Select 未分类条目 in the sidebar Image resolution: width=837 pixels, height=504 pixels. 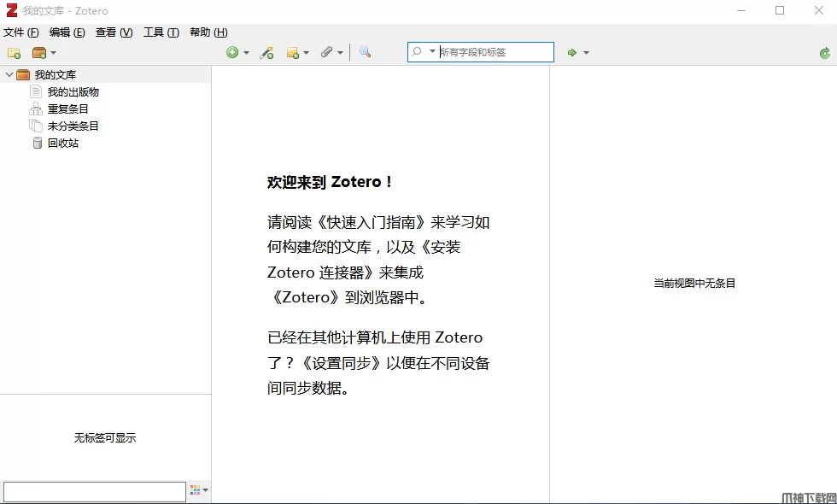[x=73, y=126]
